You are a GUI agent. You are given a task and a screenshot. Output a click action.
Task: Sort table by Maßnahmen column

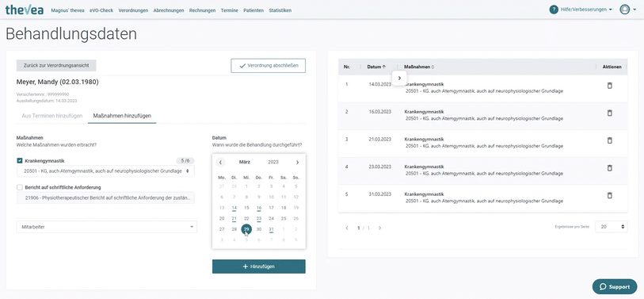419,67
